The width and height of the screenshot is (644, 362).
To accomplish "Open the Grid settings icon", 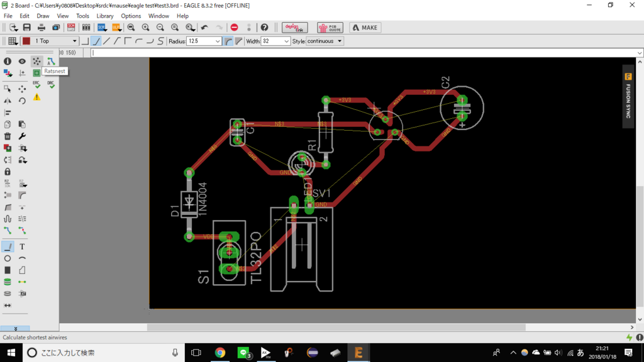I will (x=13, y=41).
